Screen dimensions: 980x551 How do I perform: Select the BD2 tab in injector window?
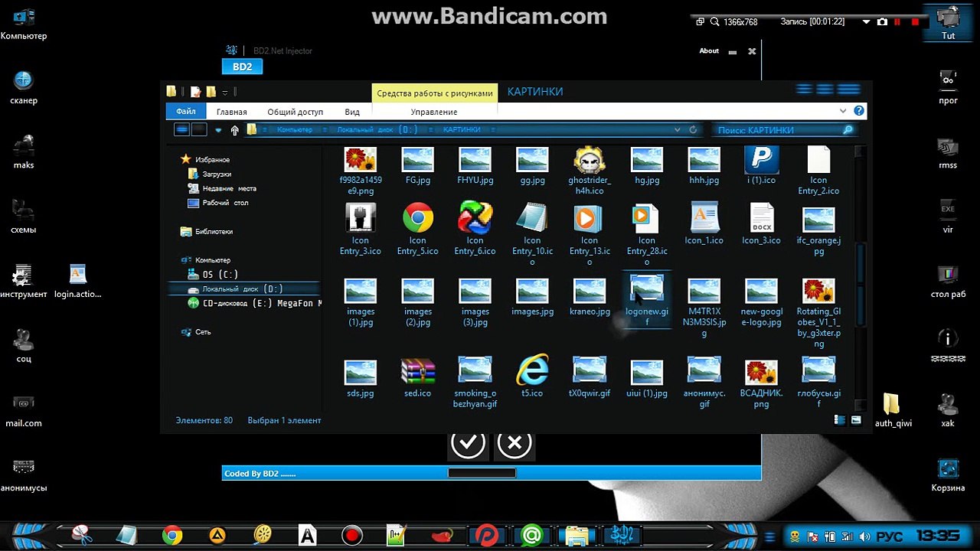(243, 67)
